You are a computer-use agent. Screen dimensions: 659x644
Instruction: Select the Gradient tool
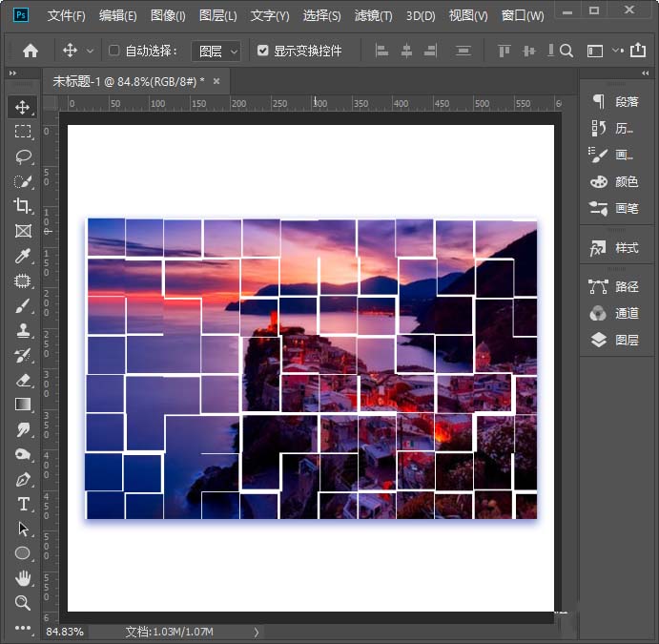pos(23,405)
